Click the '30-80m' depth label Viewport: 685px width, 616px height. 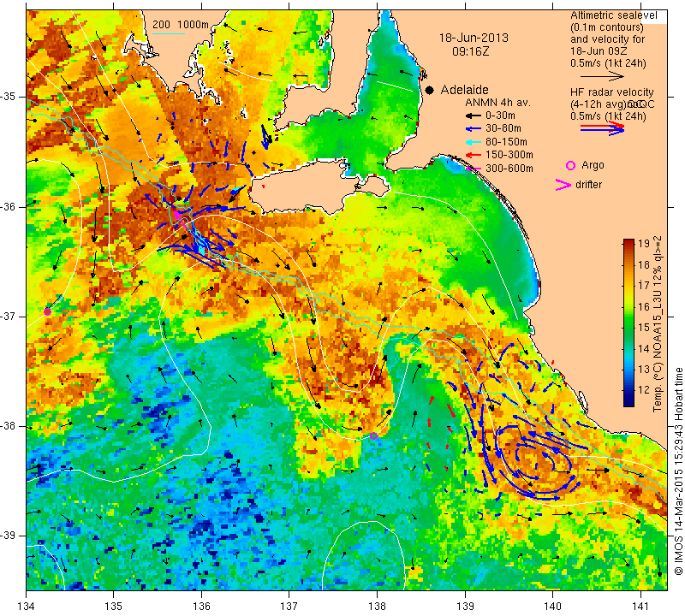pyautogui.click(x=503, y=128)
